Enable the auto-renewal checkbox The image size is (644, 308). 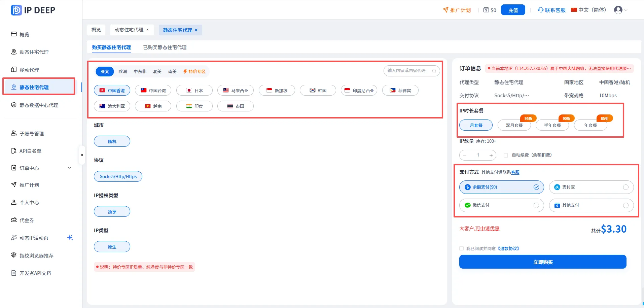click(x=506, y=155)
